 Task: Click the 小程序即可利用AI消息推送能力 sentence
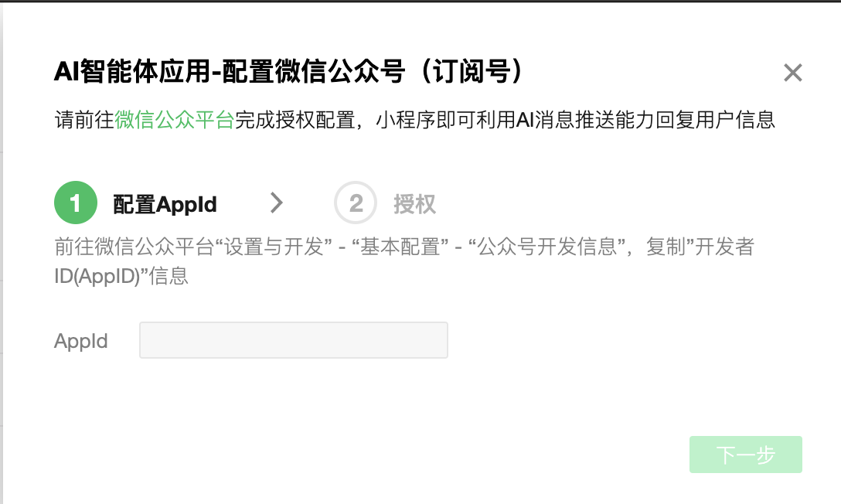(x=516, y=120)
